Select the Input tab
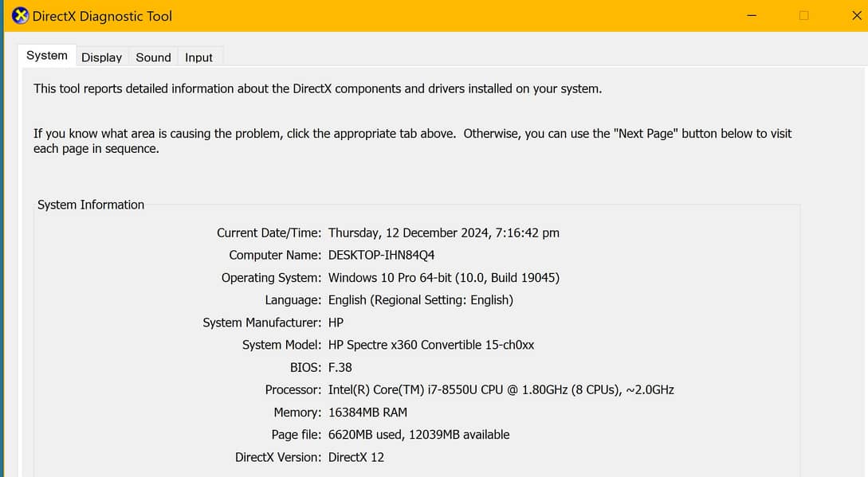This screenshot has height=477, width=868. 198,57
